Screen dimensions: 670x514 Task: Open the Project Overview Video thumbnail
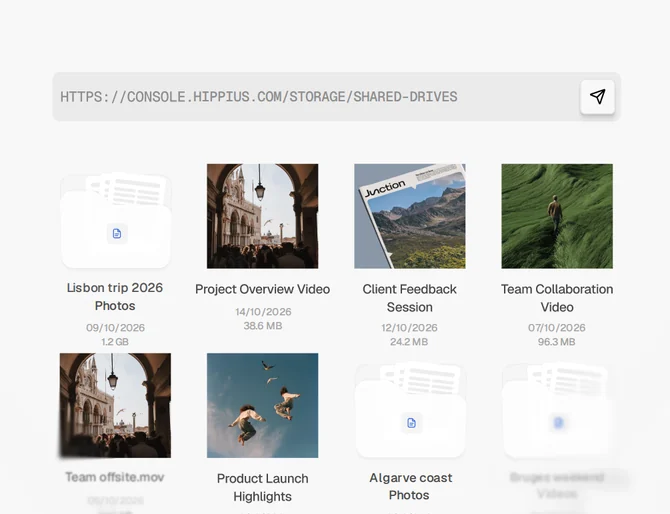click(x=262, y=216)
